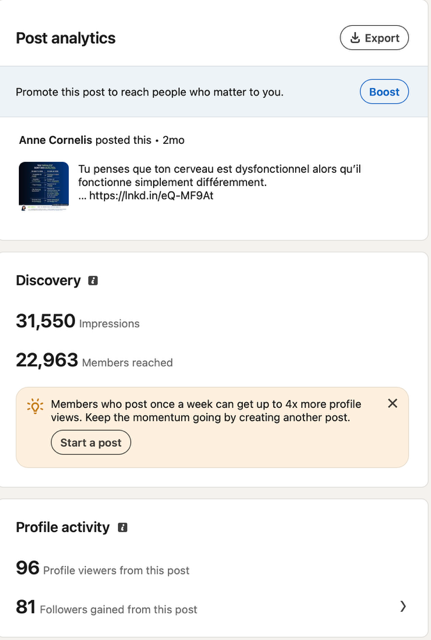Start a post from the tip
Screen dimensions: 431x640
(91, 442)
